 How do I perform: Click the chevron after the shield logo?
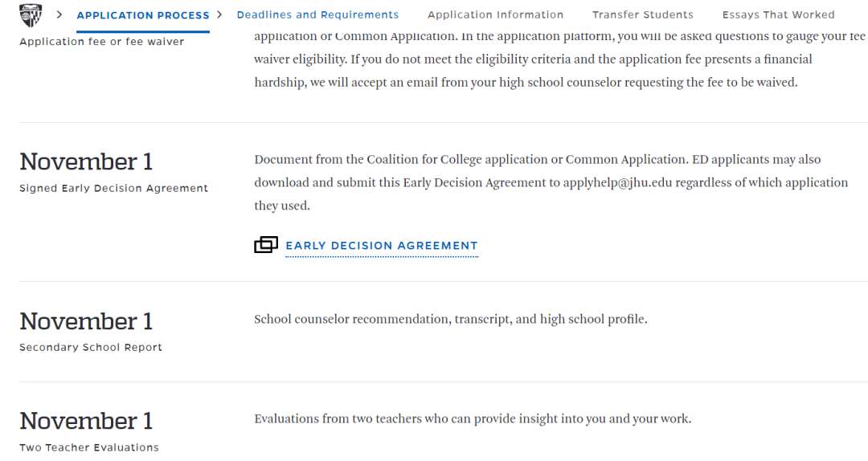[59, 14]
